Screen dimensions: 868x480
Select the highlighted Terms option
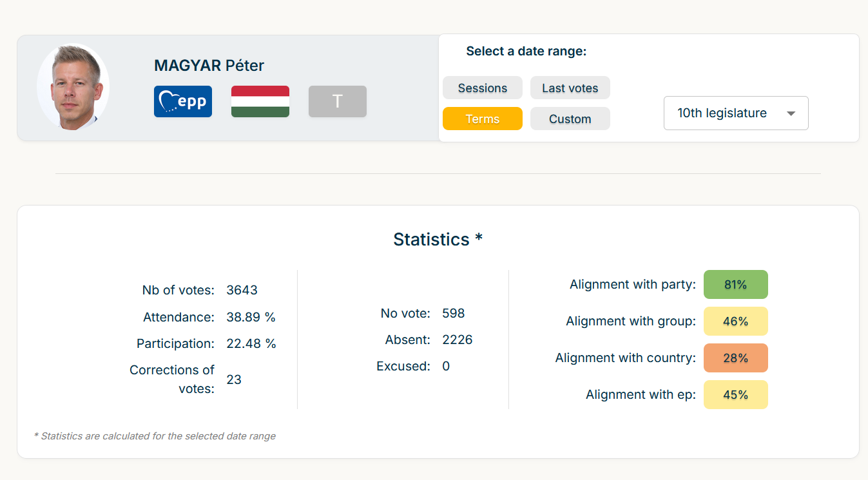point(483,119)
